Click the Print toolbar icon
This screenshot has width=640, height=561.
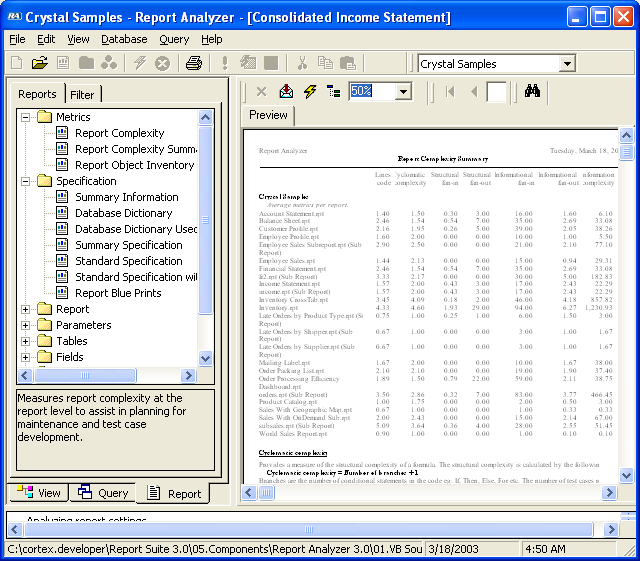coord(194,63)
